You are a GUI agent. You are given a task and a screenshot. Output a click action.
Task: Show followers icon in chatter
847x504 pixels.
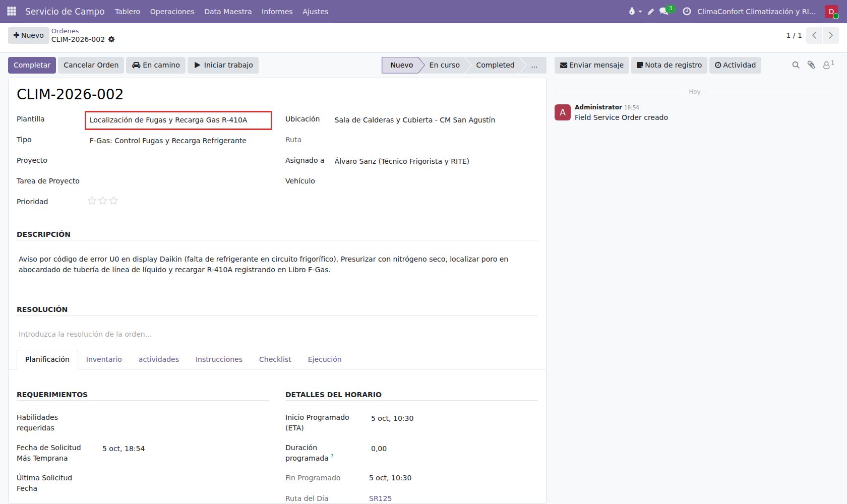[x=828, y=65]
